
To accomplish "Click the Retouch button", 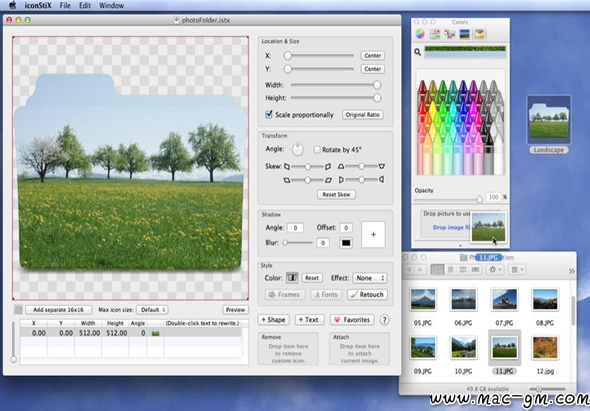I will coord(367,294).
